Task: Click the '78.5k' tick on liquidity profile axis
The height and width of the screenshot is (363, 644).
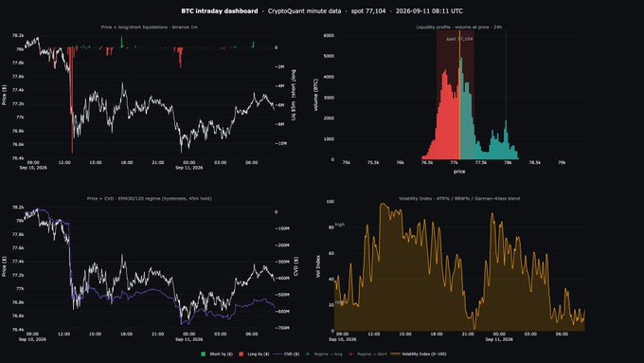Action: click(x=534, y=163)
